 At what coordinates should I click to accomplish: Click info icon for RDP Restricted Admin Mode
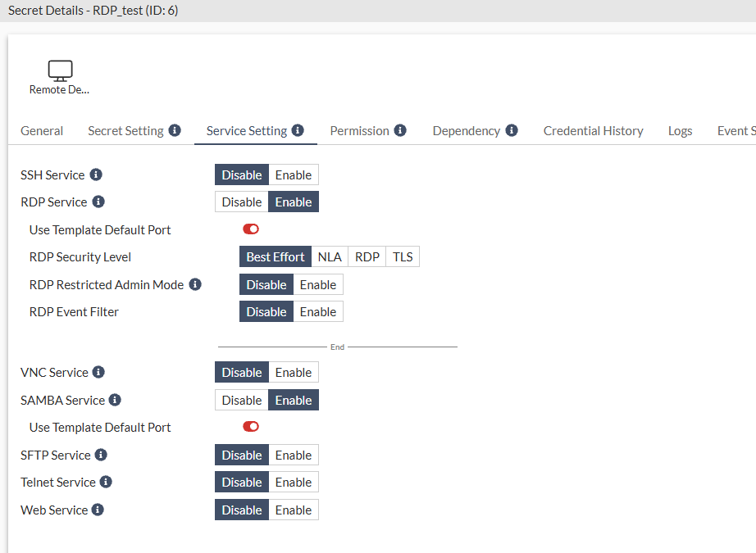point(195,284)
